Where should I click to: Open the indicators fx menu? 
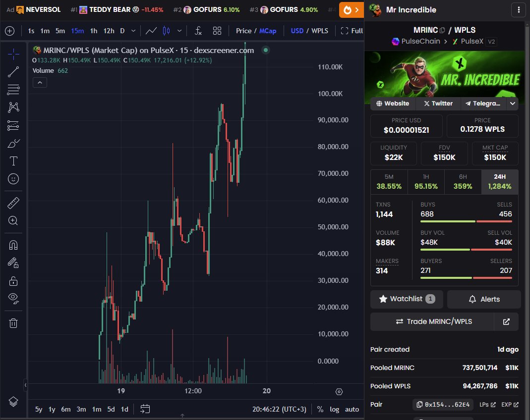point(198,31)
